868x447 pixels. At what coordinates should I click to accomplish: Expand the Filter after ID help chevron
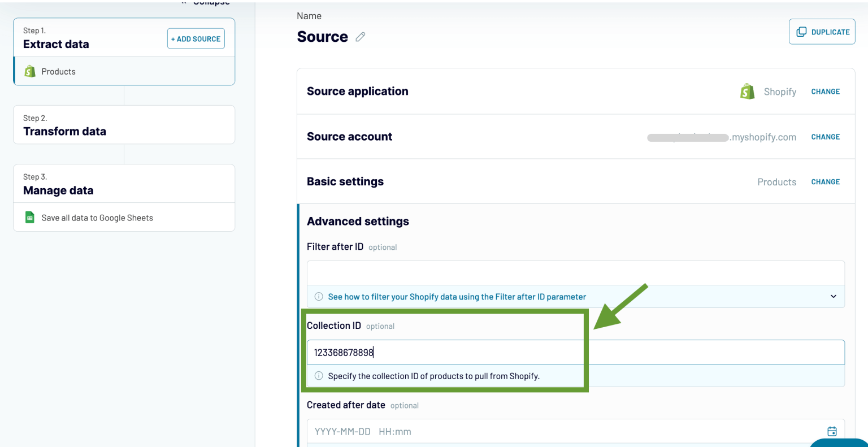tap(832, 296)
